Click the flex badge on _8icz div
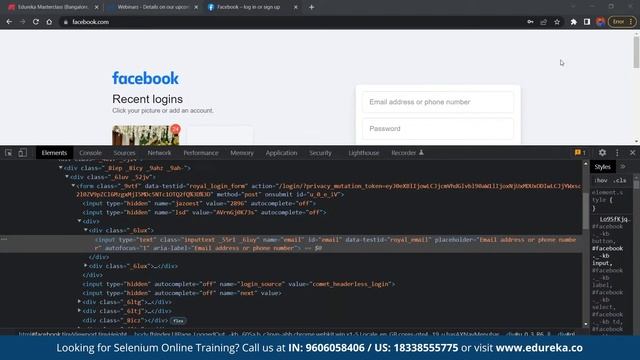The height and width of the screenshot is (360, 640). click(x=178, y=320)
